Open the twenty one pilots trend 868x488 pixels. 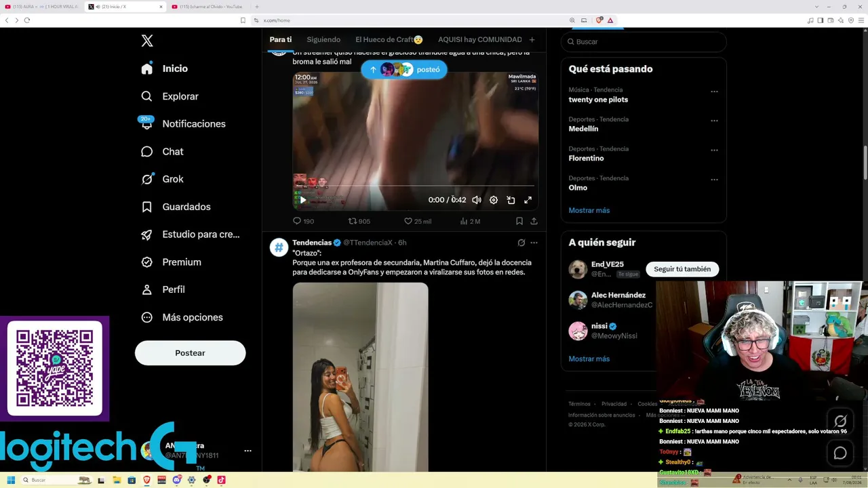[x=598, y=100]
